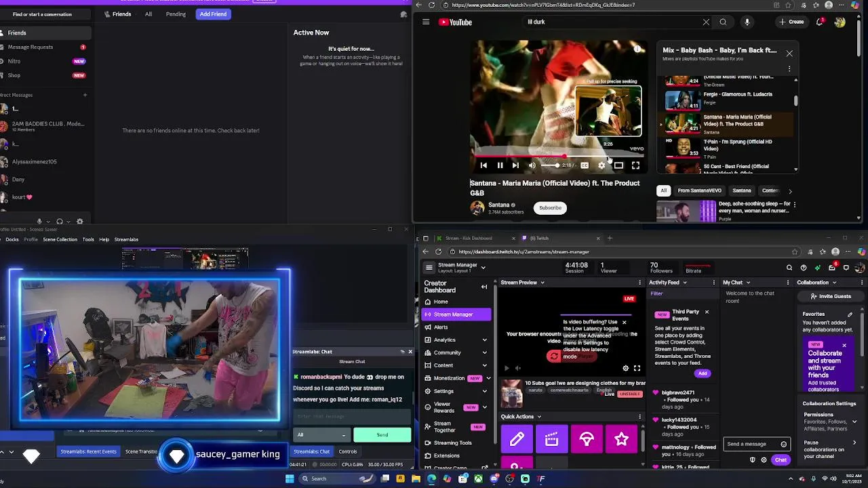Click Find or start a conversation
Image resolution: width=868 pixels, height=488 pixels.
(45, 14)
